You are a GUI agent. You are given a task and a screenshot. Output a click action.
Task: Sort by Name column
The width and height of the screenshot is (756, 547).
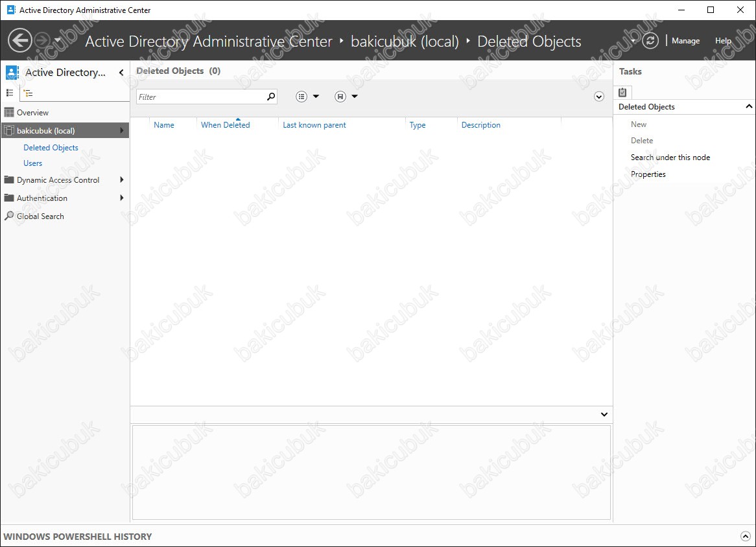click(164, 125)
